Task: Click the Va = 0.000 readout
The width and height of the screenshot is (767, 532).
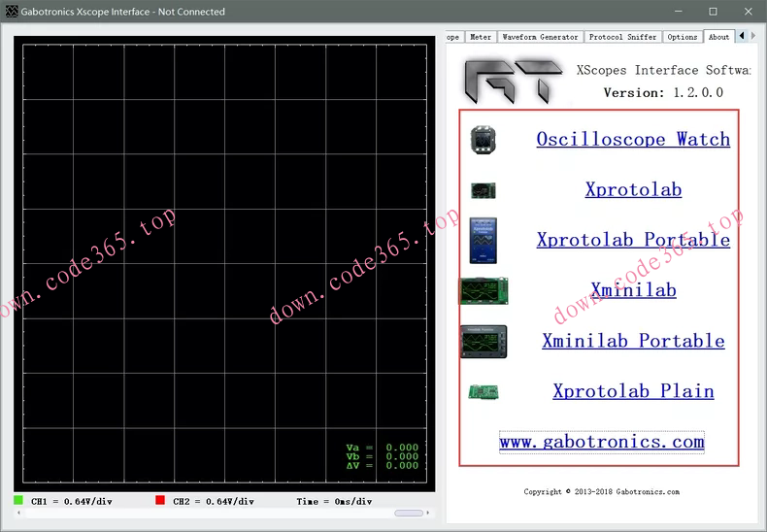Action: click(x=382, y=448)
